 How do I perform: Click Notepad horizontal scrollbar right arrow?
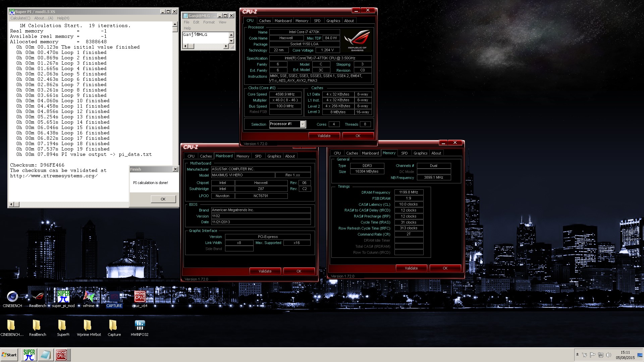[x=226, y=46]
